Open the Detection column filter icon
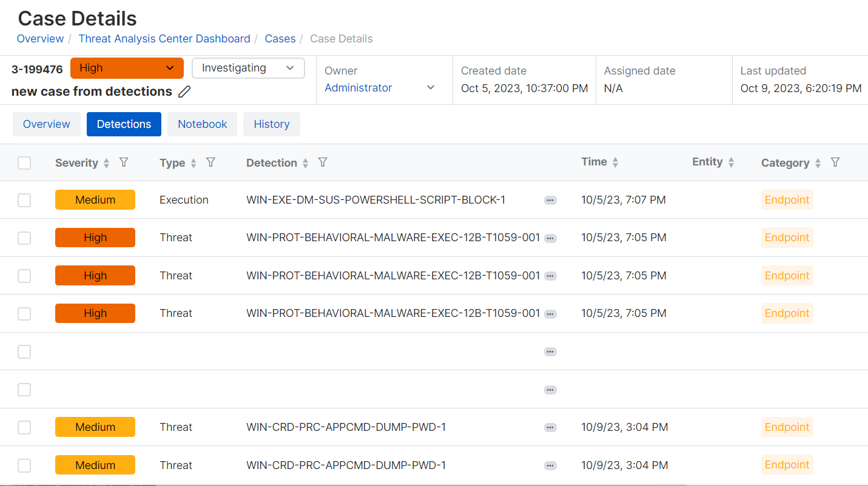This screenshot has width=868, height=486. coord(323,162)
